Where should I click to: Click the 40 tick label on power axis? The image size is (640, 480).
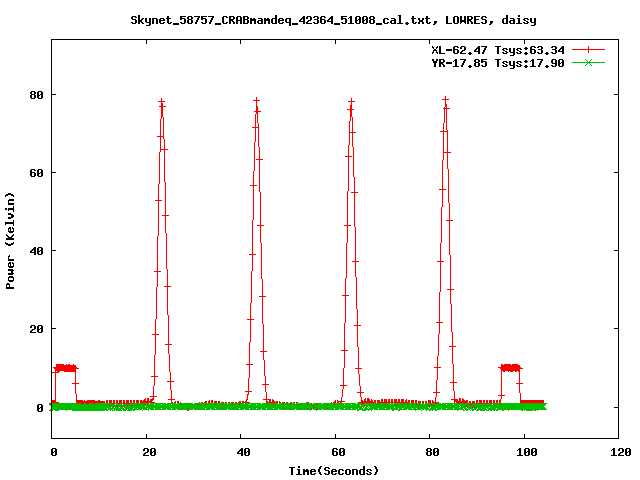click(36, 251)
